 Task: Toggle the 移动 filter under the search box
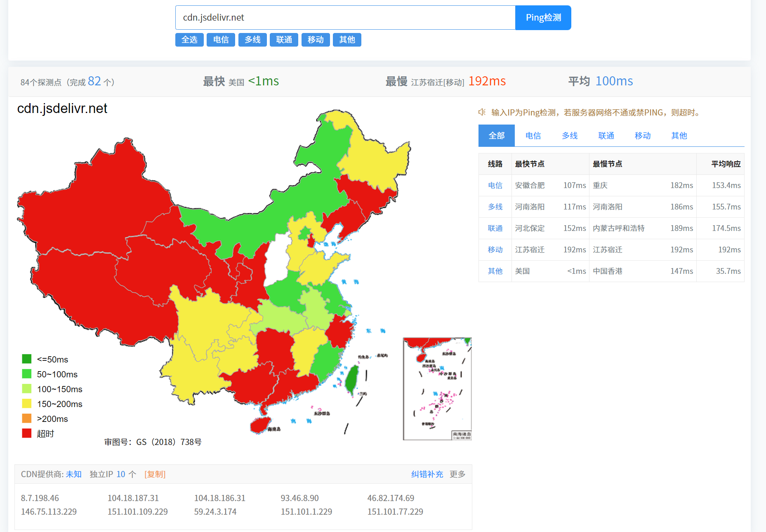pyautogui.click(x=316, y=40)
